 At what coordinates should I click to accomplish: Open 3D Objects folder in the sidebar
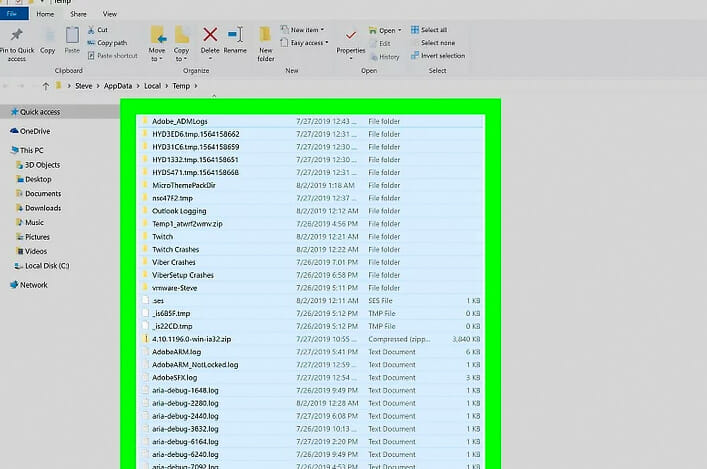[x=38, y=165]
